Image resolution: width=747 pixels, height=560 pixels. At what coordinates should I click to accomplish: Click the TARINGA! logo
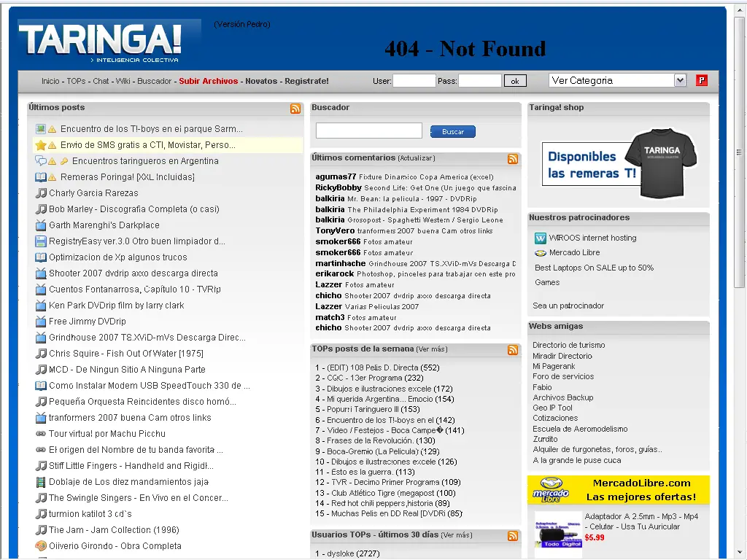[101, 42]
